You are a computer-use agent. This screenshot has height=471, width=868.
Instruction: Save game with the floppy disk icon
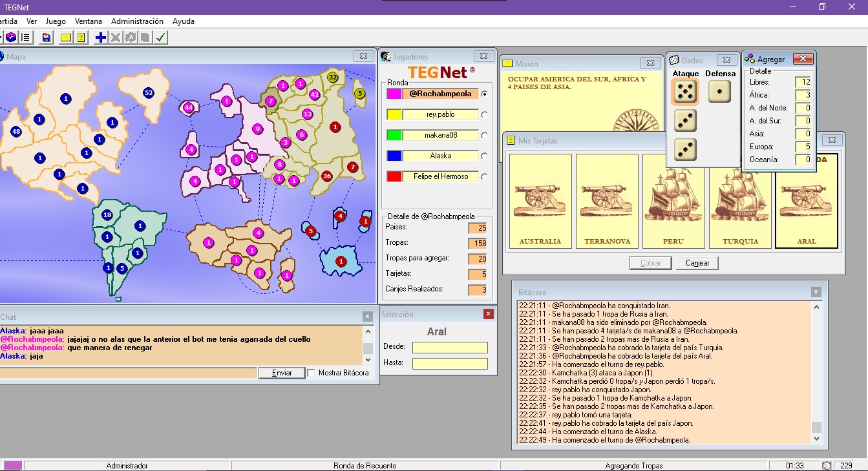(46, 37)
